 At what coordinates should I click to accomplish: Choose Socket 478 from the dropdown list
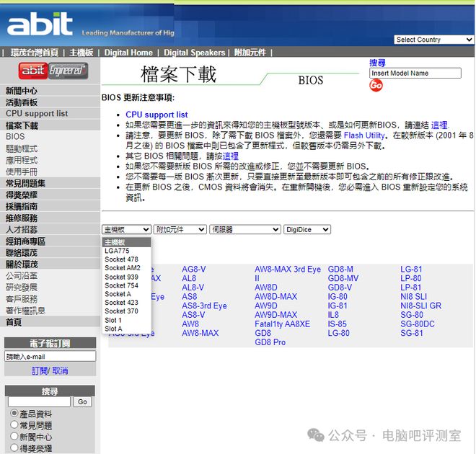click(x=126, y=259)
